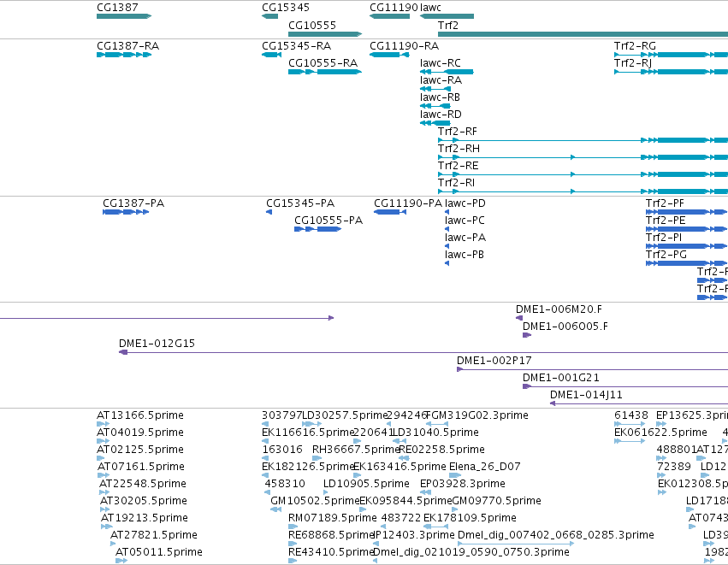Click the AT19213.5prime EST label
This screenshot has height=565, width=728.
[x=145, y=518]
